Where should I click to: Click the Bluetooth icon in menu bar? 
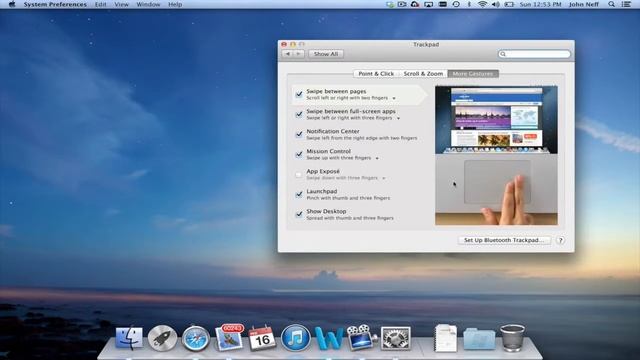click(x=469, y=4)
